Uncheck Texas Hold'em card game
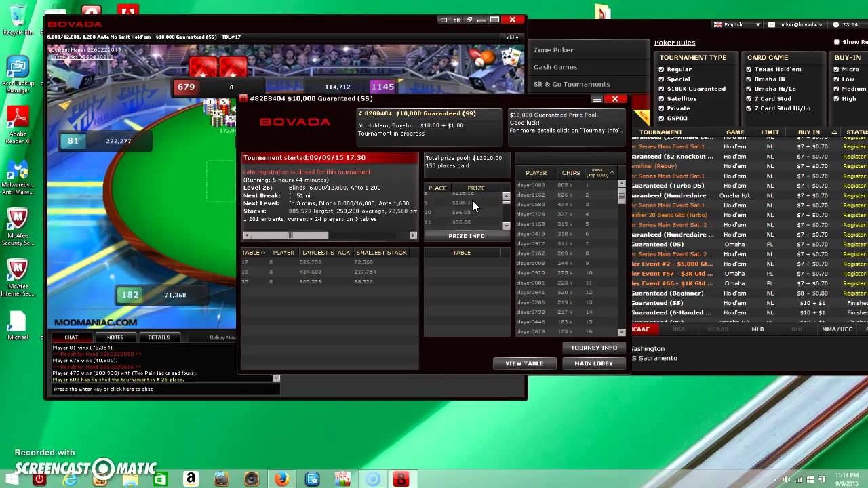Viewport: 868px width, 488px height. tap(749, 69)
